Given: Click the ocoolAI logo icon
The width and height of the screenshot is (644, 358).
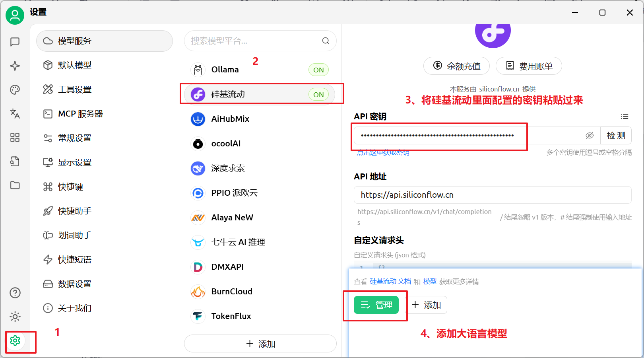Looking at the screenshot, I should coord(198,144).
